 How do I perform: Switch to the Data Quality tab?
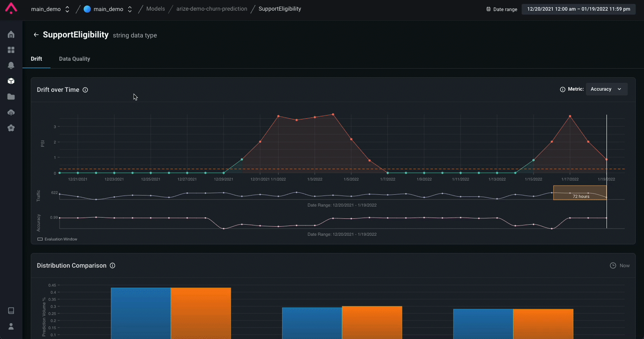click(x=75, y=59)
